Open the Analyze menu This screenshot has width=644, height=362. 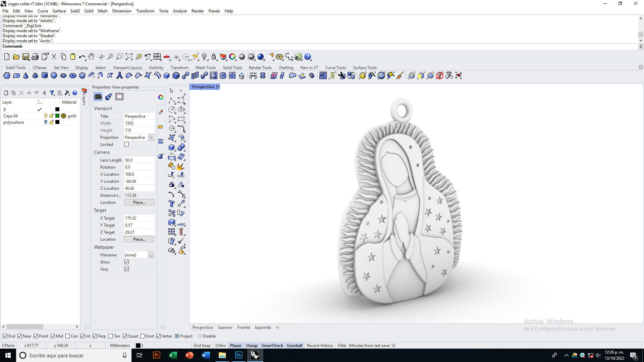(180, 11)
